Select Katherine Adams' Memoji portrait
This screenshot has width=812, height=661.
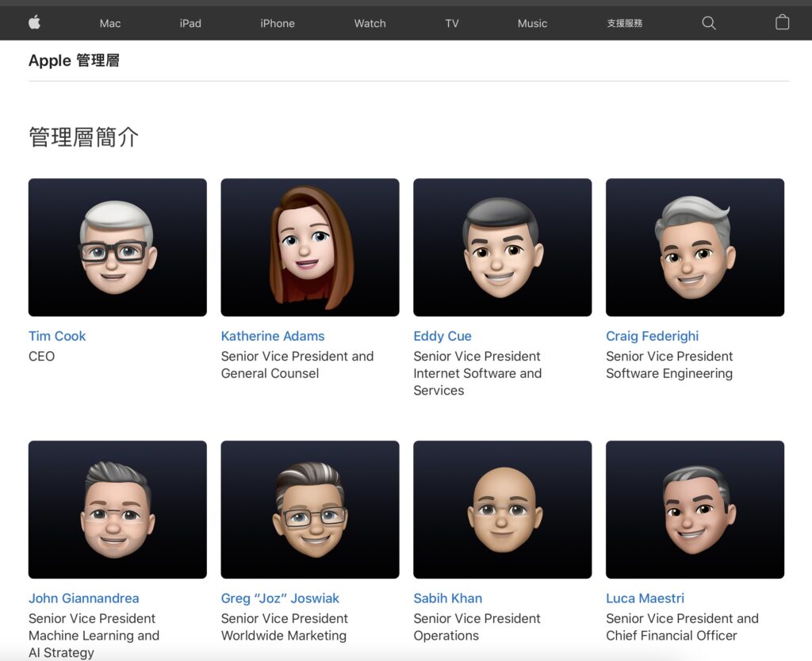tap(310, 247)
